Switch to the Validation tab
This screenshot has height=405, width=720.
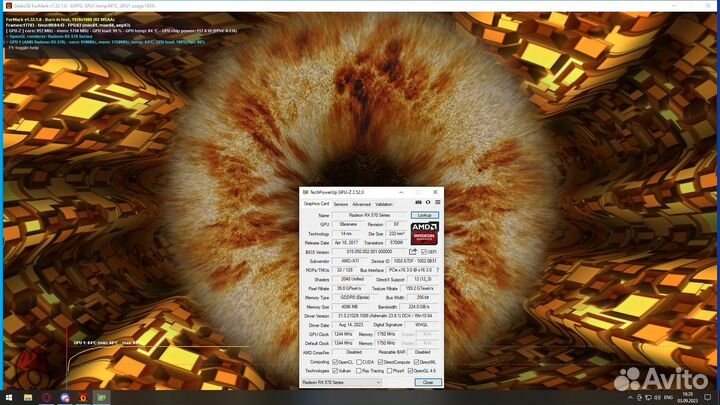383,204
